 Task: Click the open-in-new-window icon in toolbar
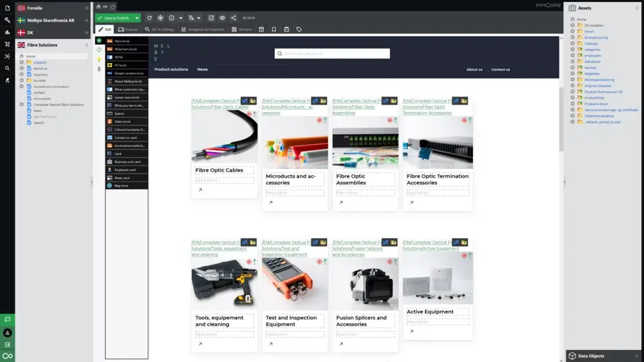point(211,18)
